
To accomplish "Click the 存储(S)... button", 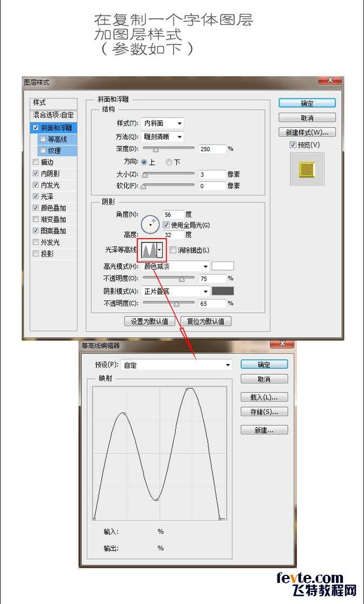I will pos(264,412).
